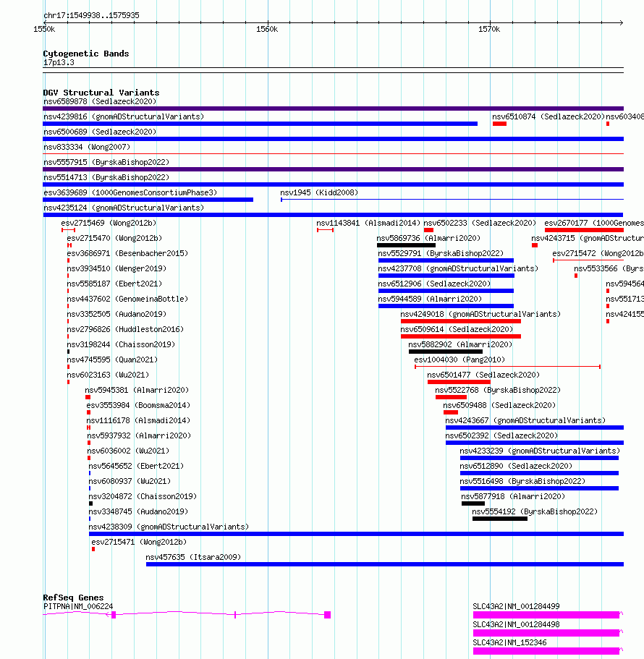Viewport: 644px width, 659px height.
Task: Select nsv4437602 (GenomeinaBottle) variant
Action: (127, 299)
